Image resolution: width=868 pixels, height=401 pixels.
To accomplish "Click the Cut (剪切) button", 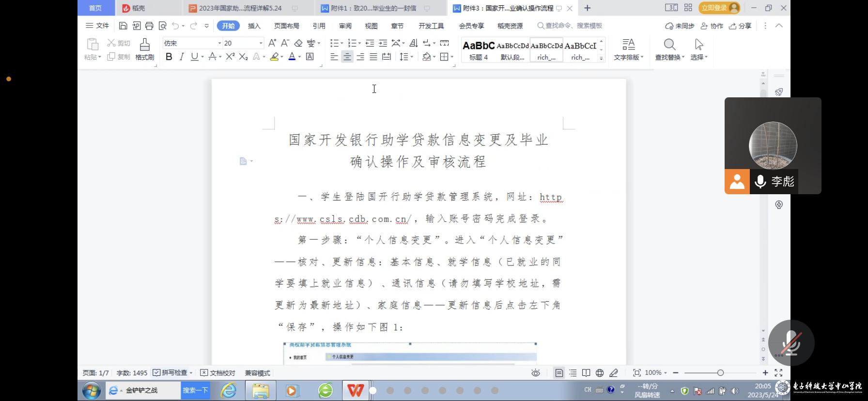I will click(119, 43).
